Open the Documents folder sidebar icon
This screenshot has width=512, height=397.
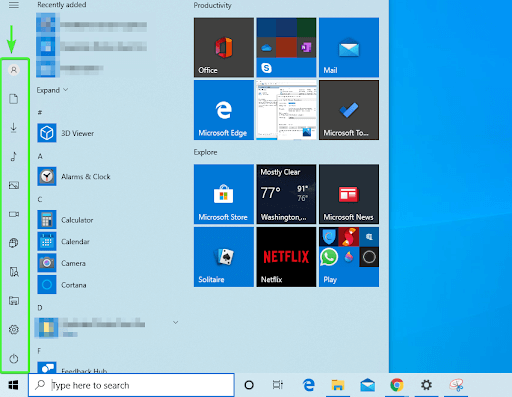(x=14, y=99)
